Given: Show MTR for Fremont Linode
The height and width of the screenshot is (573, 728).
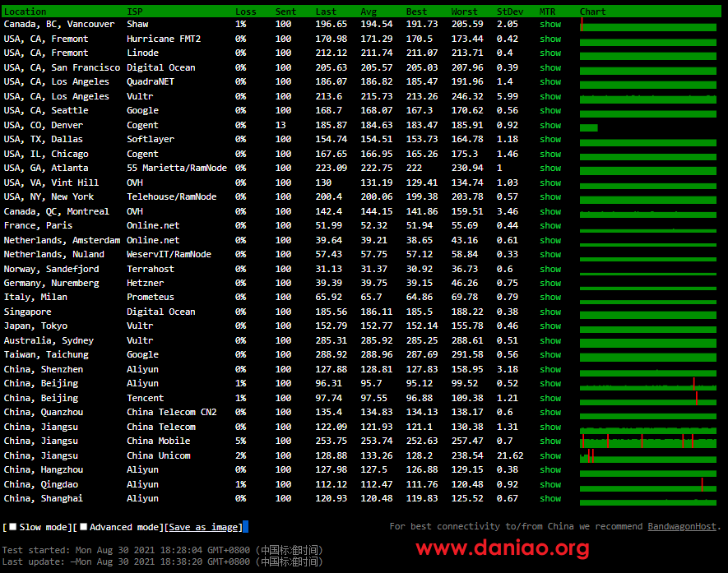Looking at the screenshot, I should [550, 53].
